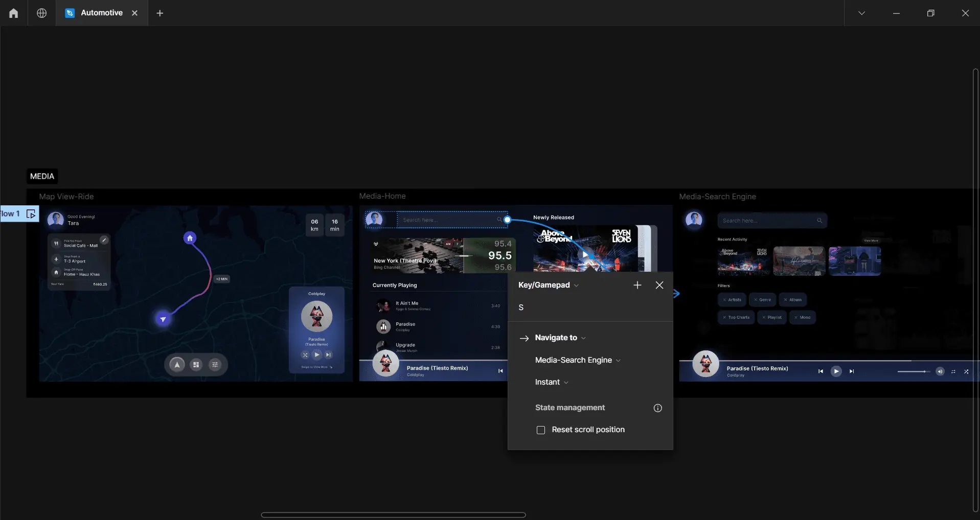Open the tab list chevron in the title bar
This screenshot has width=980, height=520.
pos(861,13)
